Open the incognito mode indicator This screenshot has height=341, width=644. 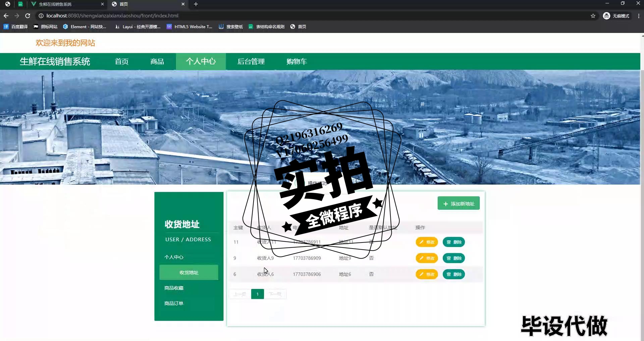coord(616,16)
